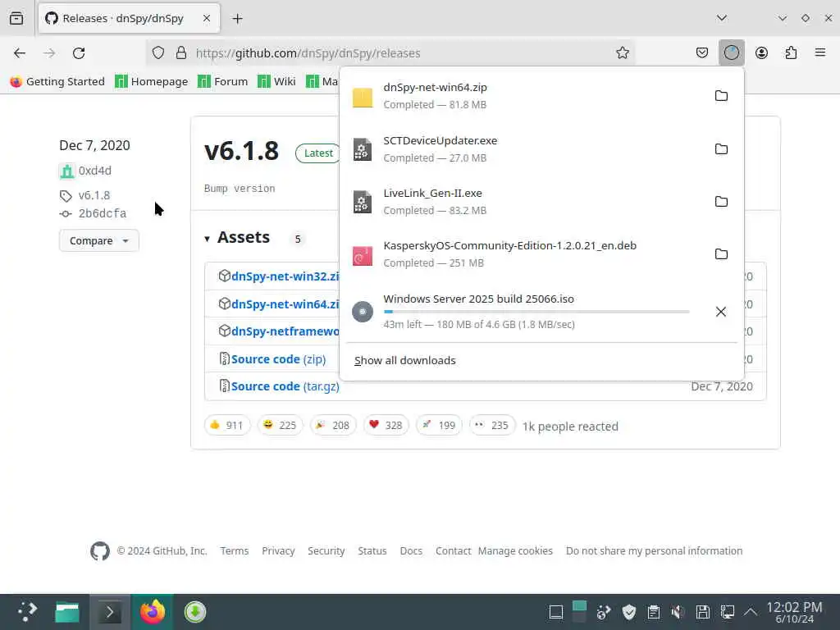
Task: Open the Wiki bookmark
Action: coord(276,81)
